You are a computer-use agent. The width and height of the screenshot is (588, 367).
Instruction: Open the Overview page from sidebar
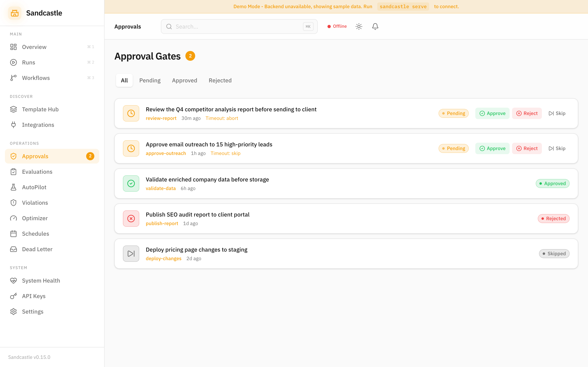tap(34, 47)
